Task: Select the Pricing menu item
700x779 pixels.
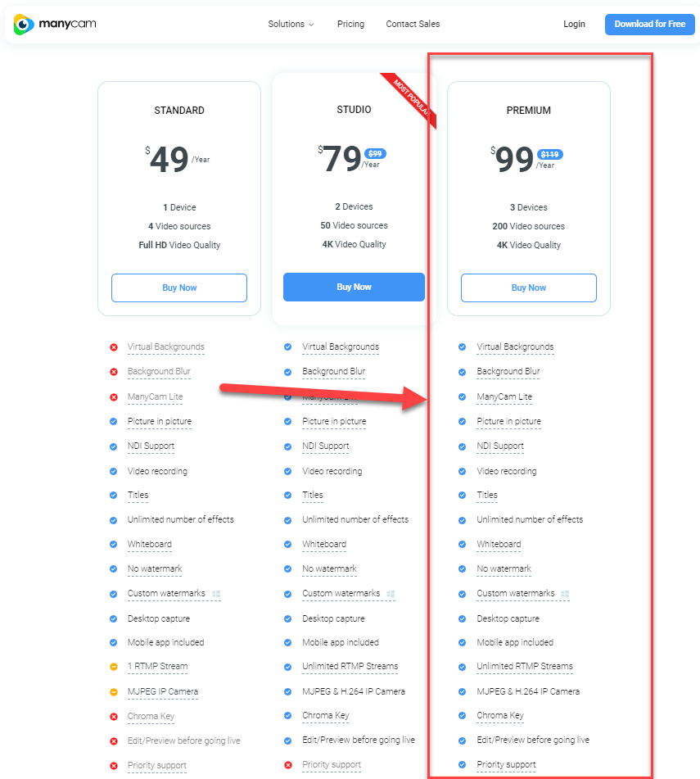Action: 350,24
